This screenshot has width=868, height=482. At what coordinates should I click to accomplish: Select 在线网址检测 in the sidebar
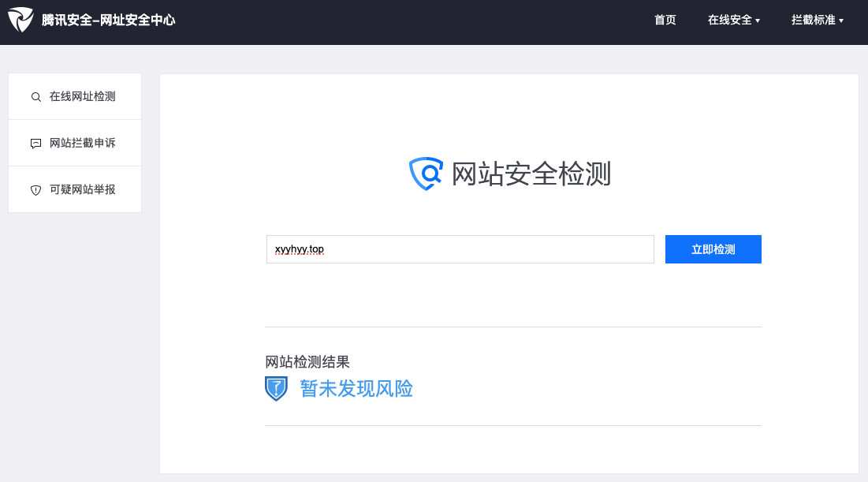click(x=75, y=96)
